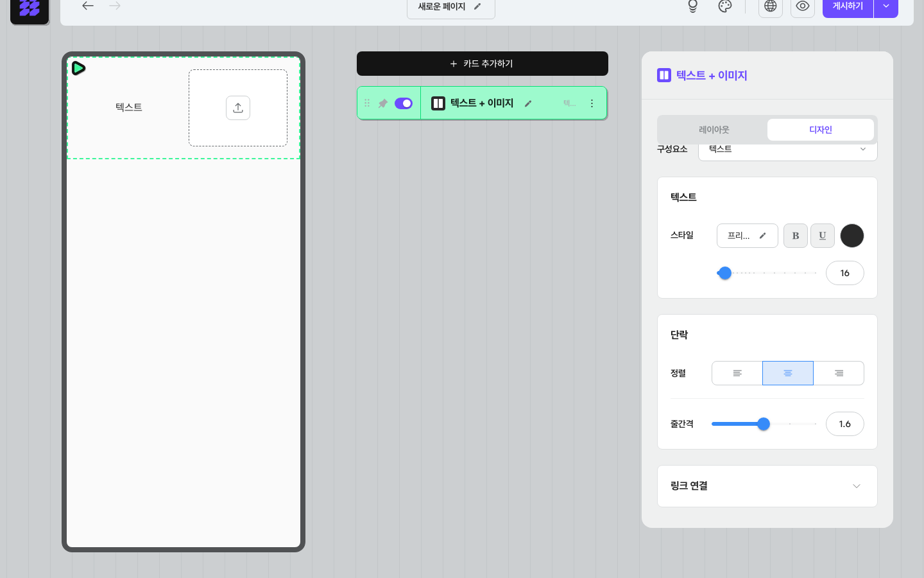Open the font style preset selector
Image resolution: width=924 pixels, height=578 pixels.
click(x=748, y=236)
